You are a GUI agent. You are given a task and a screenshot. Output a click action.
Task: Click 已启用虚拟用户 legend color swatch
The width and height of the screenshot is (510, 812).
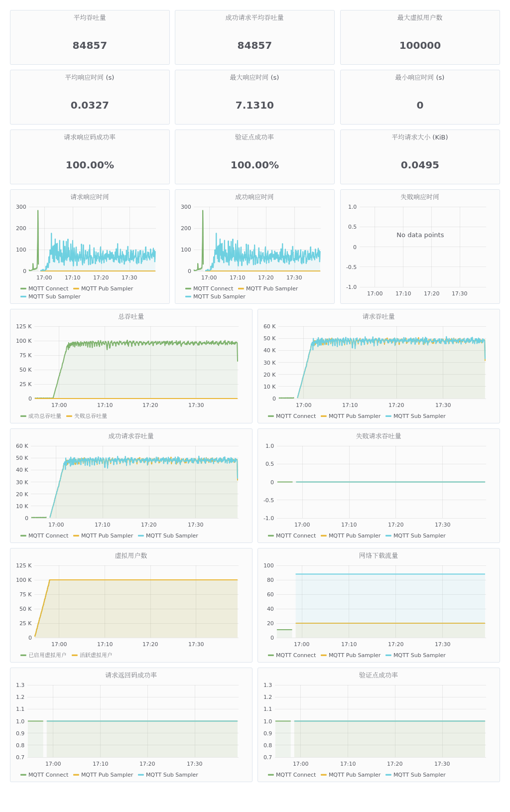coord(23,655)
